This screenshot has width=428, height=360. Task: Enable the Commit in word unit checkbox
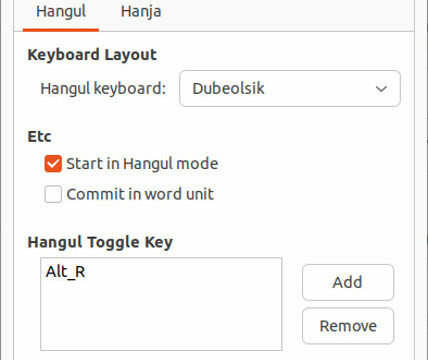click(x=53, y=194)
